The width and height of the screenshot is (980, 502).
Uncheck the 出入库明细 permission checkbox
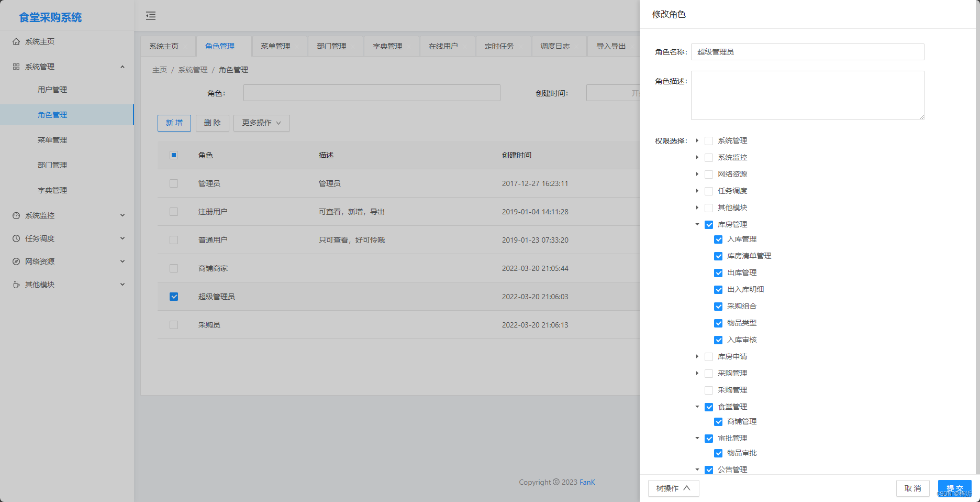pyautogui.click(x=718, y=290)
